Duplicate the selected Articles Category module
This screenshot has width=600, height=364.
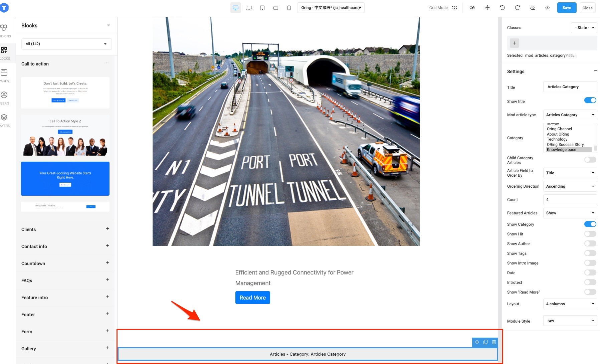[485, 342]
